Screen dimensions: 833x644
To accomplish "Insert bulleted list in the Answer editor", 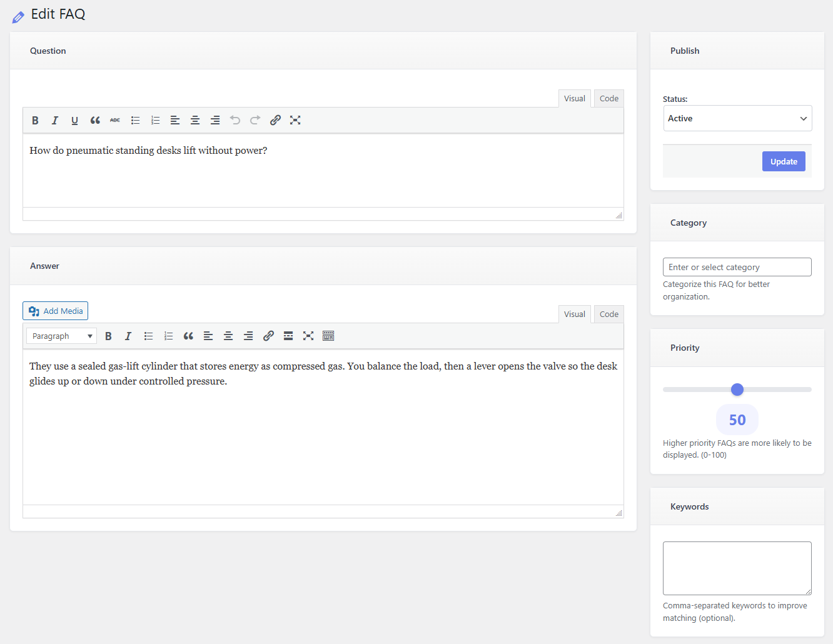I will tap(148, 336).
